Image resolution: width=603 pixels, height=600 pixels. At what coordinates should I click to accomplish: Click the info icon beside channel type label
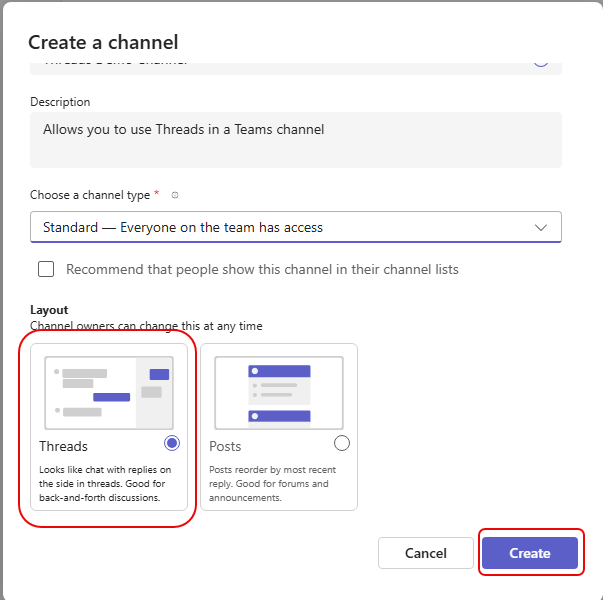[x=175, y=196]
